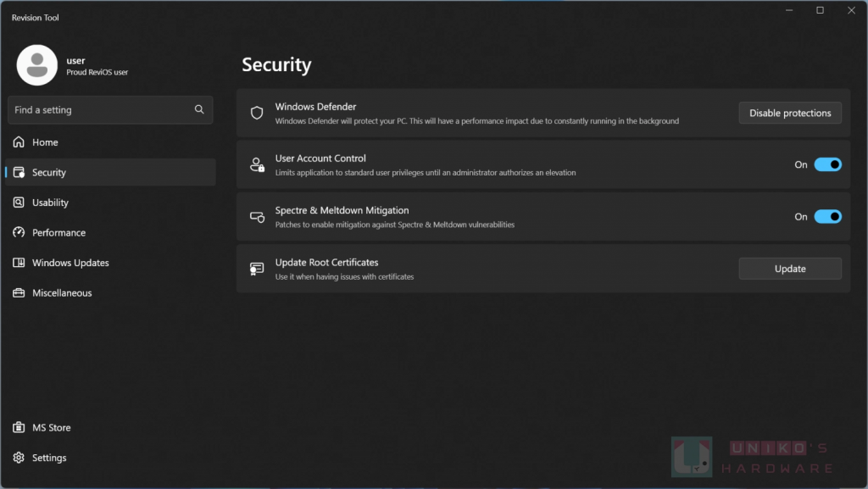The image size is (868, 489).
Task: Minimize the Revision Tool window
Action: 789,10
